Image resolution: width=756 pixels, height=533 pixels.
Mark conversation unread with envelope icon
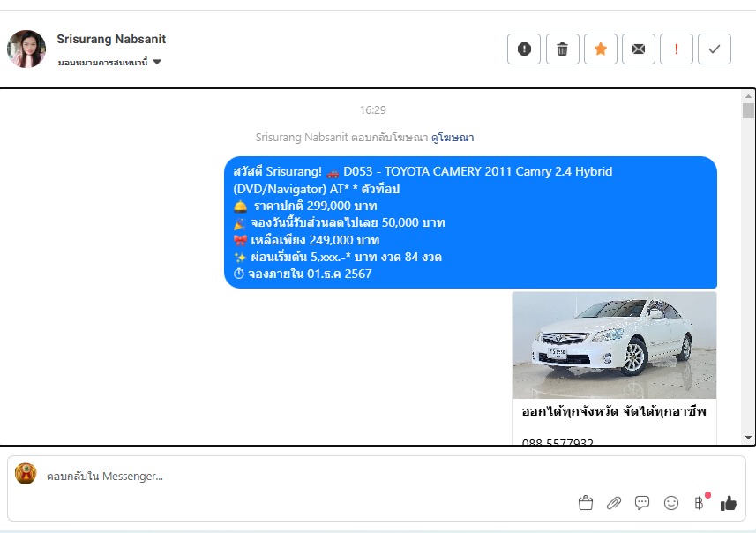(x=639, y=49)
